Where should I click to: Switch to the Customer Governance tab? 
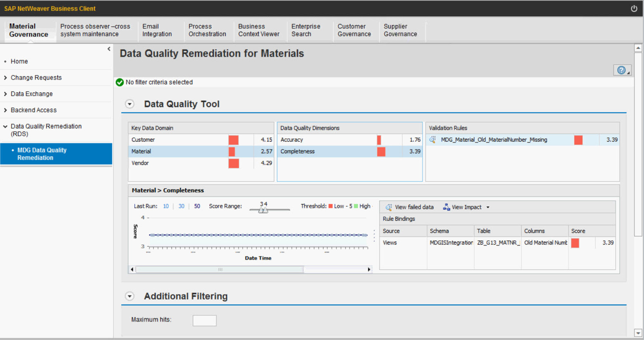(x=354, y=30)
